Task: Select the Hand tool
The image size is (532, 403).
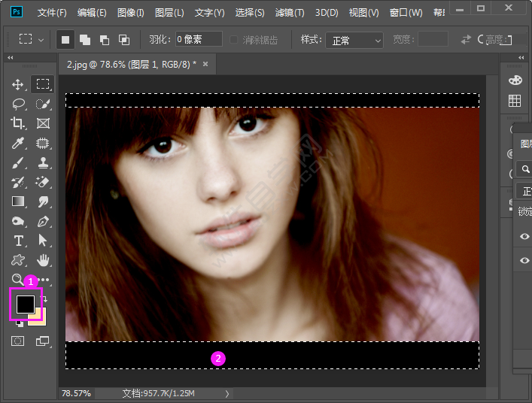Action: 43,260
